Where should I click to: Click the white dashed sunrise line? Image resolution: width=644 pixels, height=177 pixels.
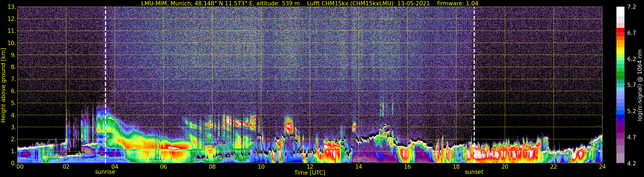(106, 85)
